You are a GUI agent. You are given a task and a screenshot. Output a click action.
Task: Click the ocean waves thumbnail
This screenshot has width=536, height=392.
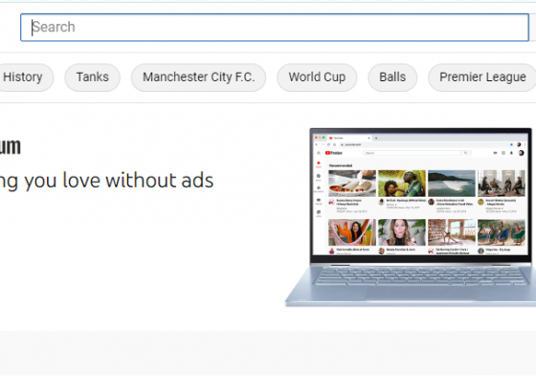(452, 183)
